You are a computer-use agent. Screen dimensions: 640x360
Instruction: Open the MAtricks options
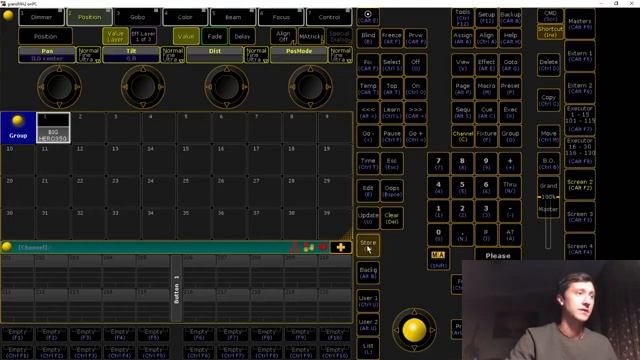(x=311, y=36)
